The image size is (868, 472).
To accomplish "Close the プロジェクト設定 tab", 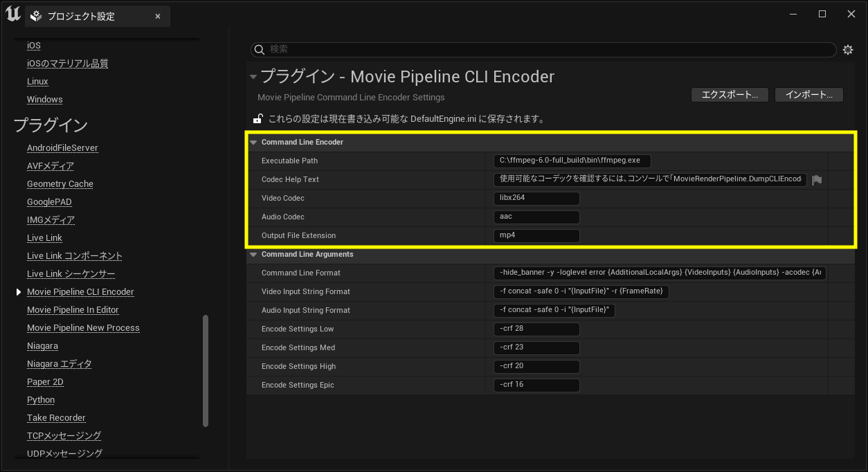I will [157, 16].
